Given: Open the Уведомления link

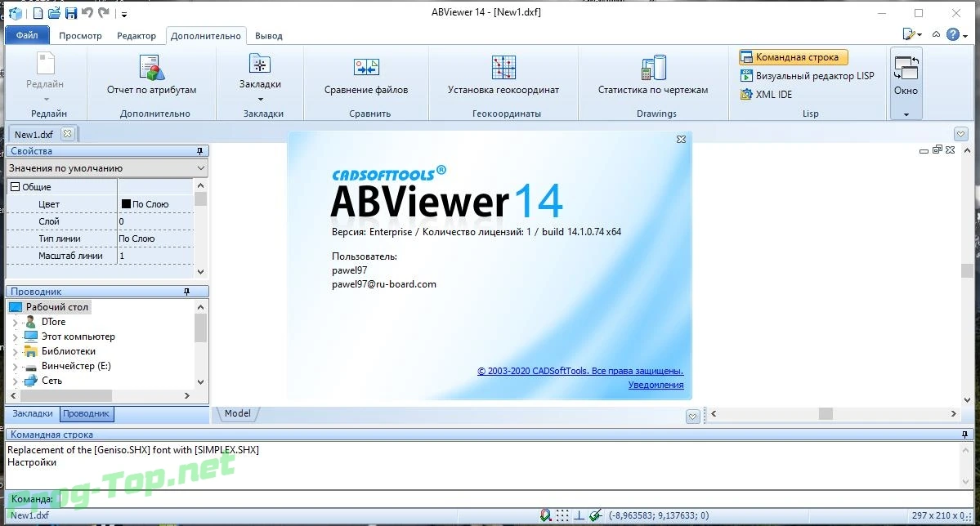Looking at the screenshot, I should pyautogui.click(x=656, y=385).
